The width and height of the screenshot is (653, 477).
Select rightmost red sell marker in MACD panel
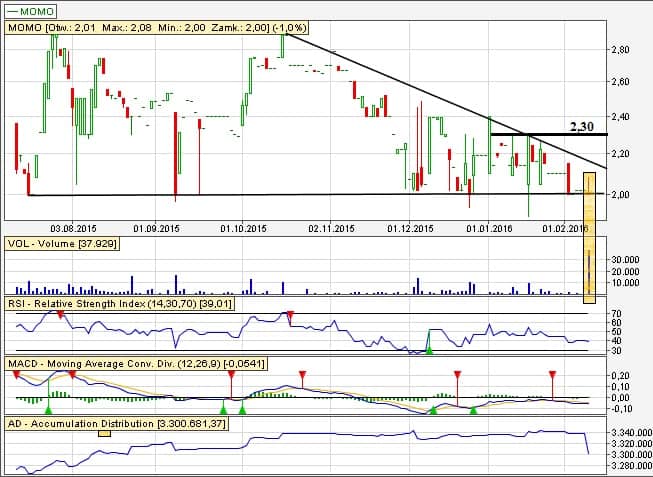[552, 376]
